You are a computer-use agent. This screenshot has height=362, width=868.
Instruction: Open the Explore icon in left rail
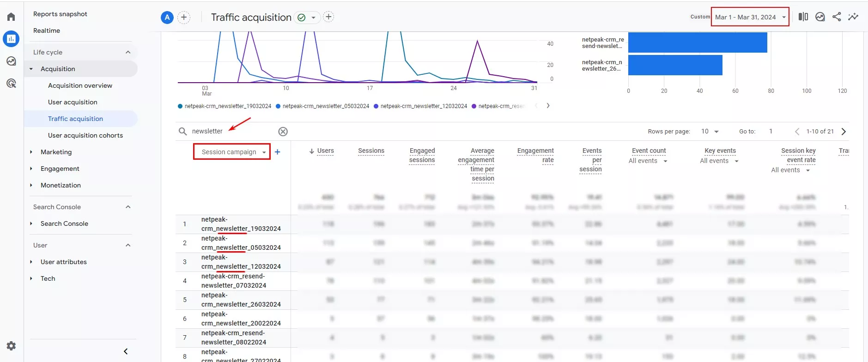(11, 61)
